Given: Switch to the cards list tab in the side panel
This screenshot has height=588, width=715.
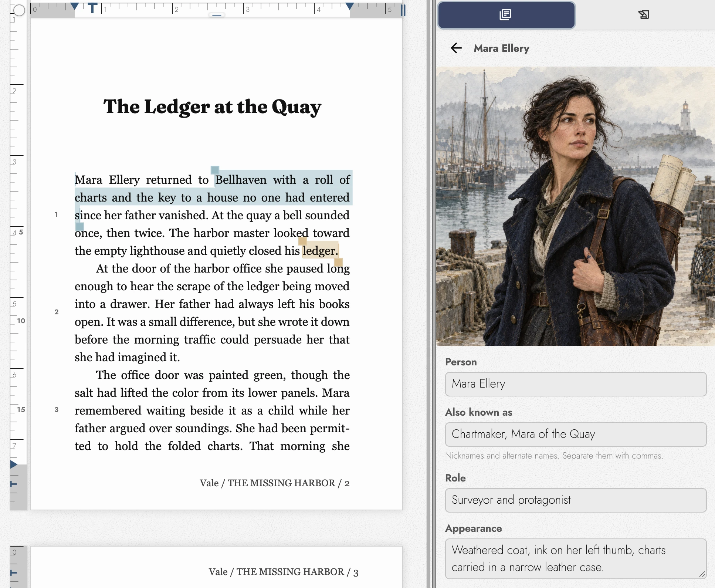Looking at the screenshot, I should pyautogui.click(x=506, y=15).
